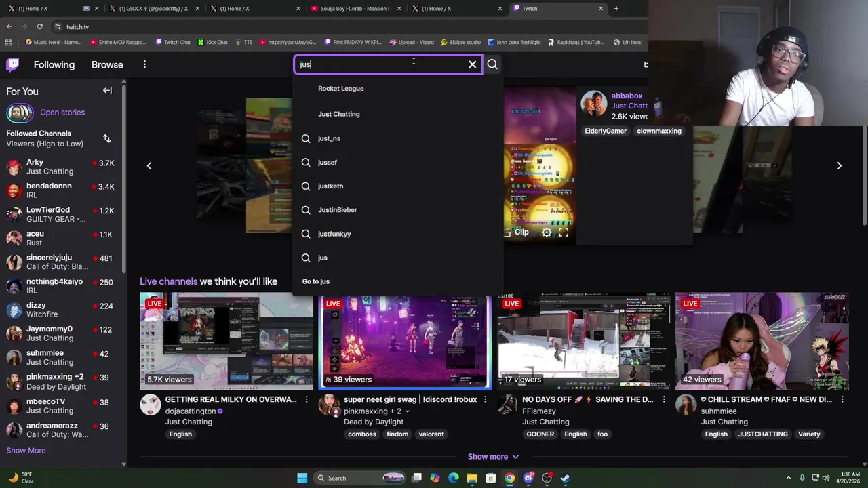Viewport: 868px width, 488px height.
Task: Reload the page
Action: click(x=40, y=27)
